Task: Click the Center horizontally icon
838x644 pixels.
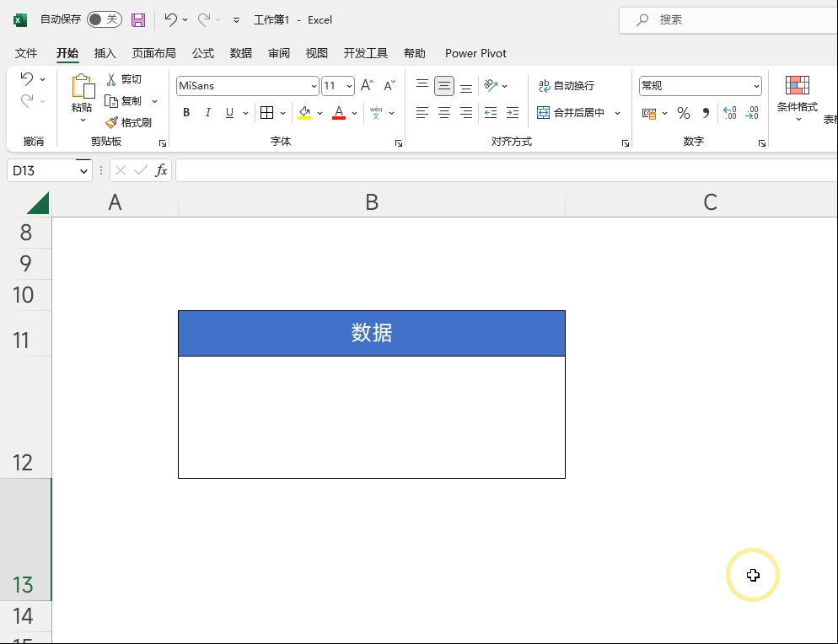Action: click(444, 113)
